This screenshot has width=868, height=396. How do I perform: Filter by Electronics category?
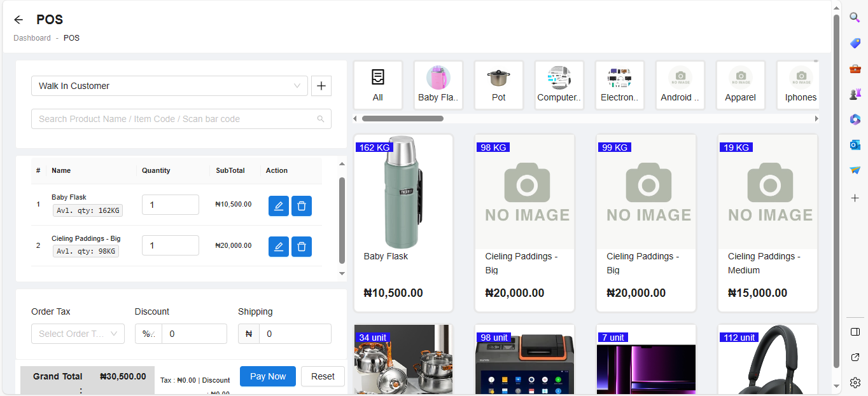620,85
